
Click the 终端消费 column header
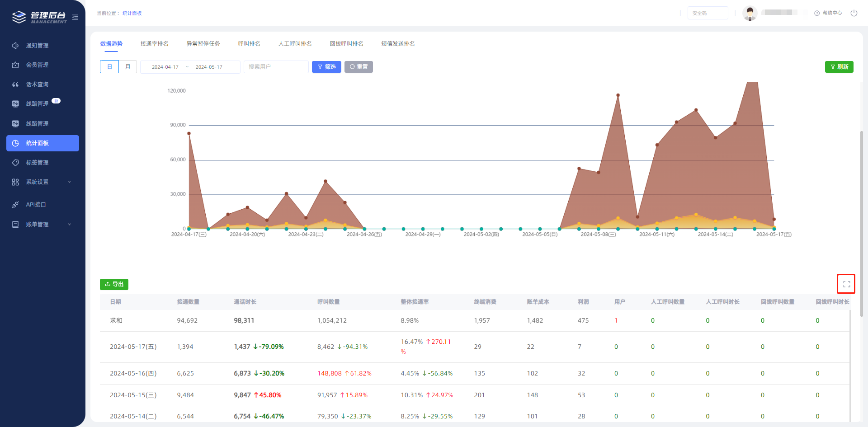point(485,302)
